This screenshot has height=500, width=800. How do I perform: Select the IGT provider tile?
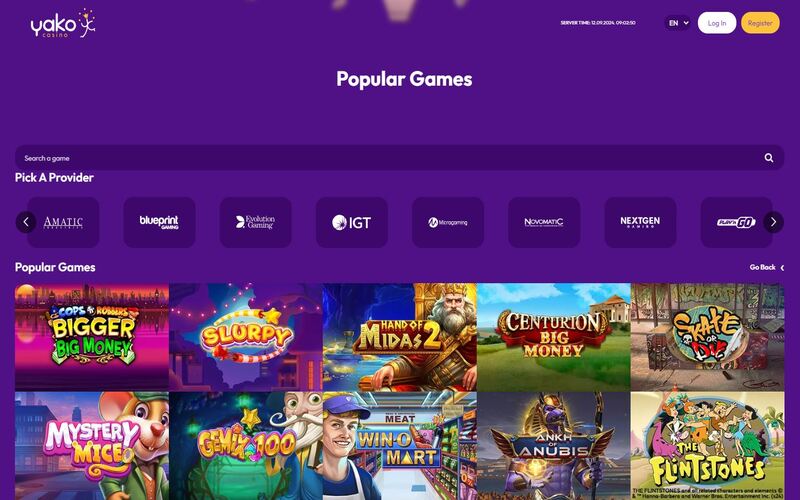352,222
